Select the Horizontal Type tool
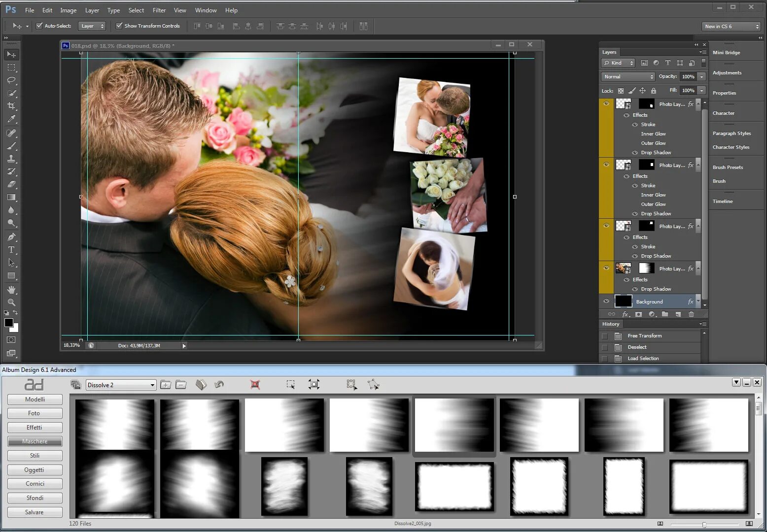Screen dimensions: 767x532 (x=11, y=250)
